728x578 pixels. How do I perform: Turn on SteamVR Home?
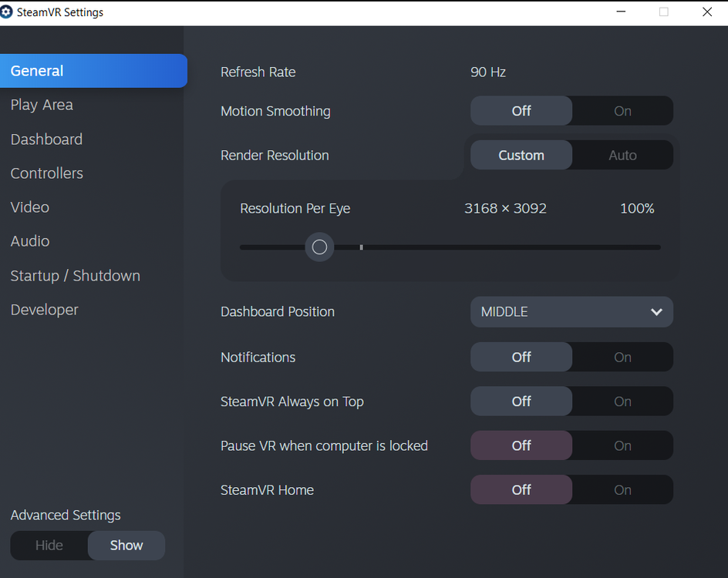pos(622,489)
